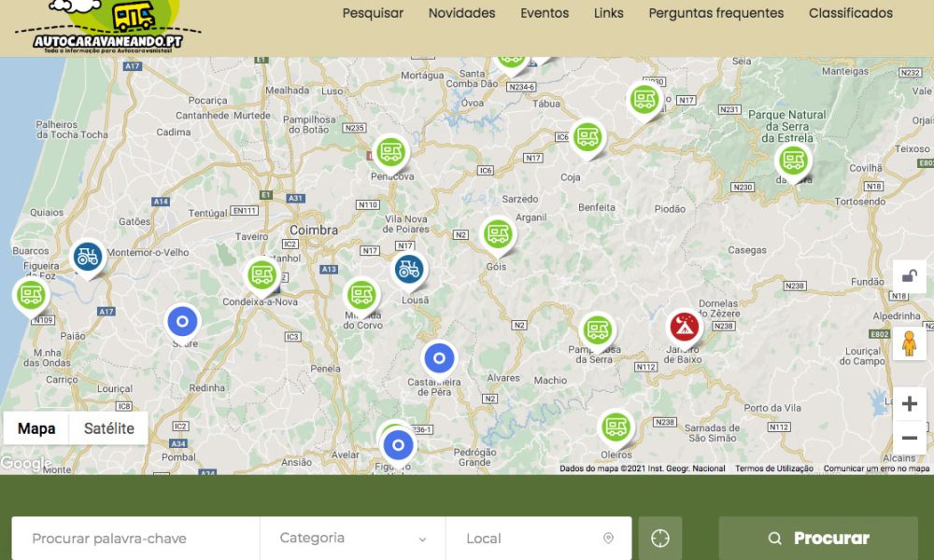
Task: Click the motorhome marker near Oleiros
Action: point(615,427)
